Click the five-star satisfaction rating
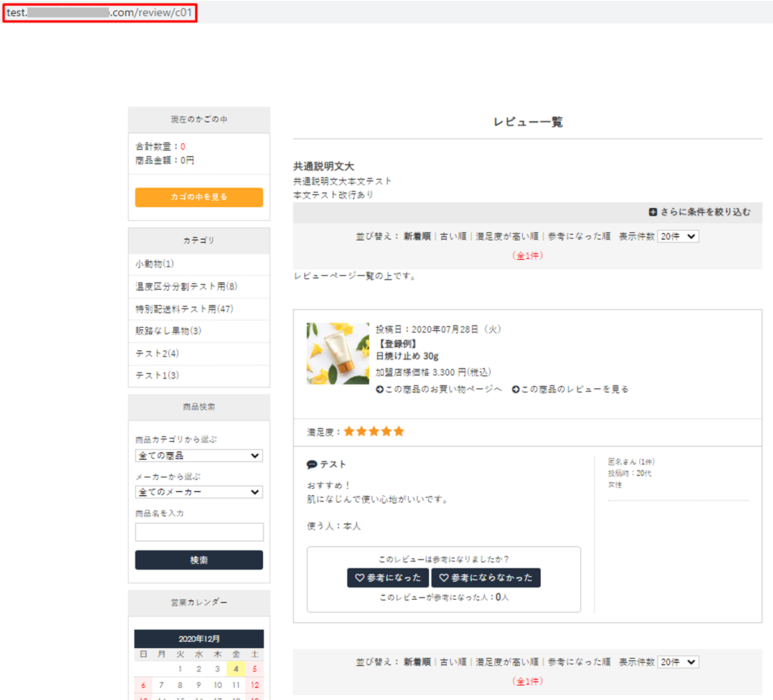The image size is (773, 700). 373,432
